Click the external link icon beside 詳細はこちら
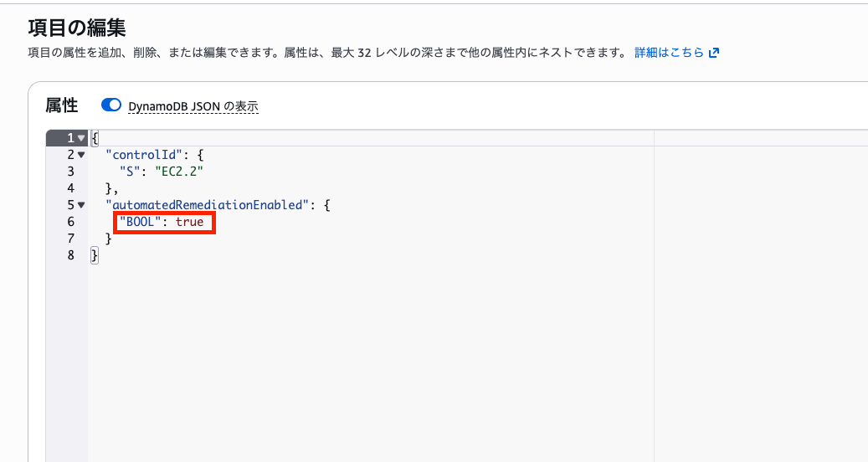 pyautogui.click(x=714, y=53)
